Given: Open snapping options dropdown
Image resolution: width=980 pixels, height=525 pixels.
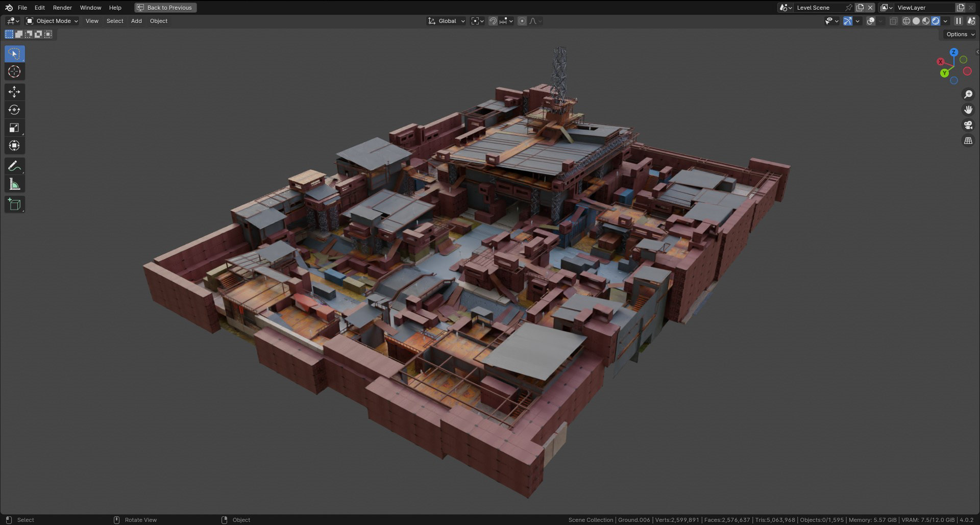Looking at the screenshot, I should coord(506,21).
